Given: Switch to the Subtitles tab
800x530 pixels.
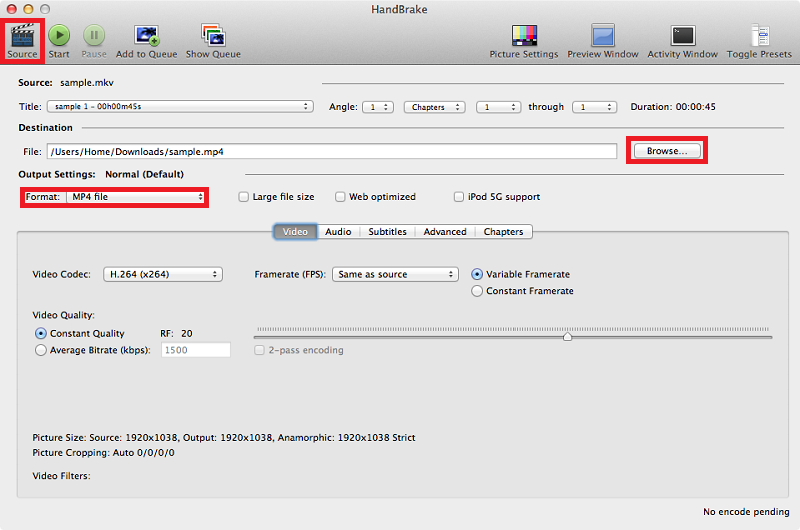Looking at the screenshot, I should tap(387, 232).
